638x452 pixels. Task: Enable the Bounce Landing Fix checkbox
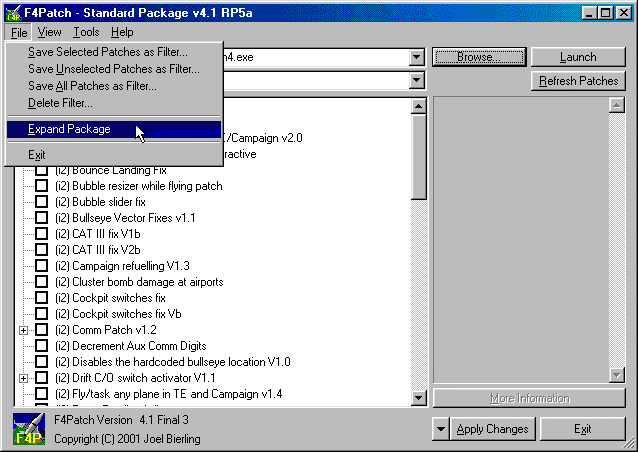[x=42, y=170]
